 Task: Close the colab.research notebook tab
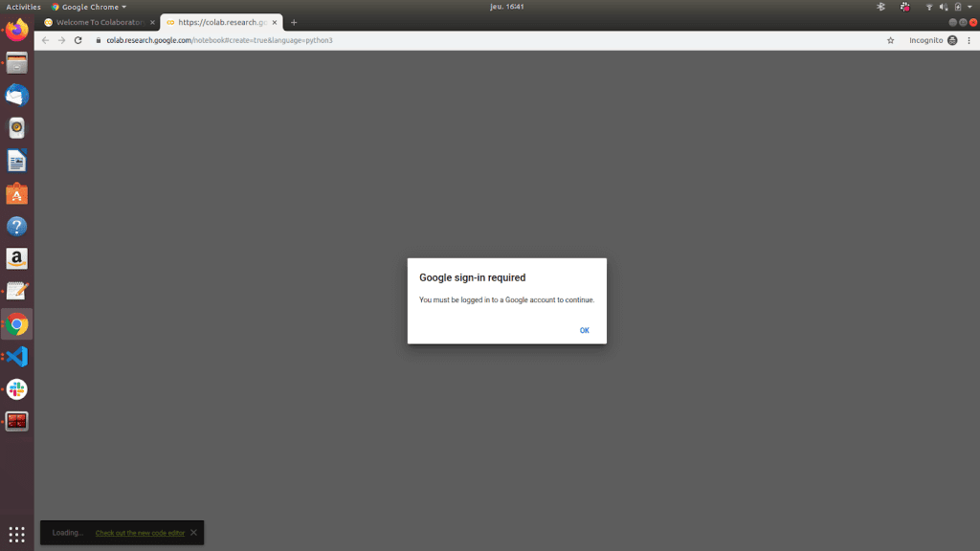click(x=275, y=23)
